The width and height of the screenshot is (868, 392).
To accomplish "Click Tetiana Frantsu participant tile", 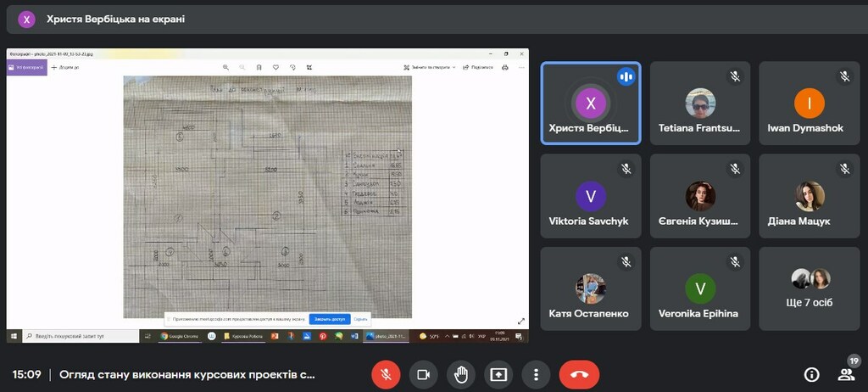I will [700, 103].
